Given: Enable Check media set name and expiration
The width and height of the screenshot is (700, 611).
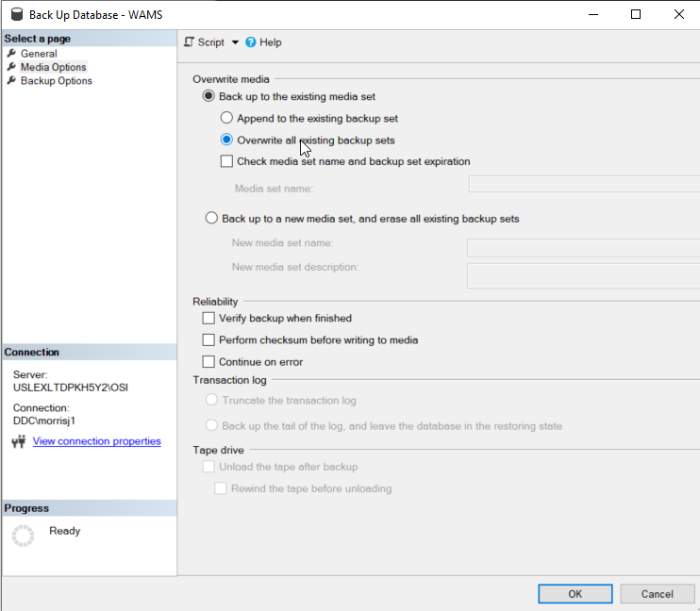Looking at the screenshot, I should click(x=226, y=161).
